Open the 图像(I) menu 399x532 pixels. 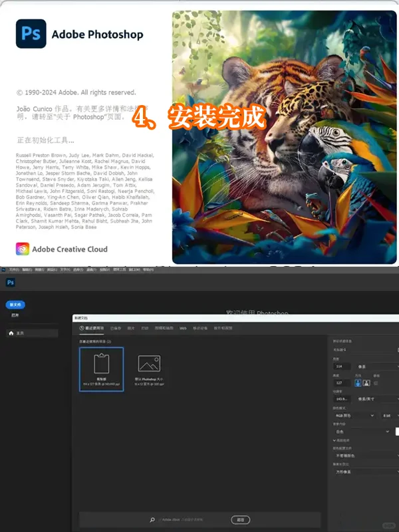(40, 270)
